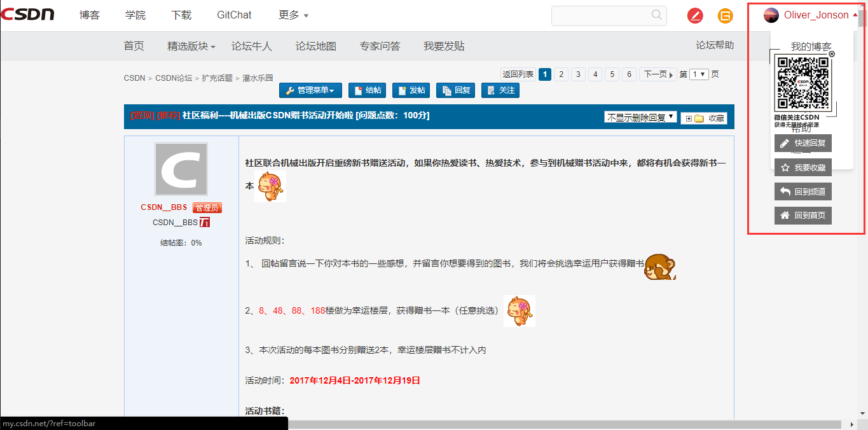Click 扩充话题 in the breadcrumb

click(x=217, y=78)
